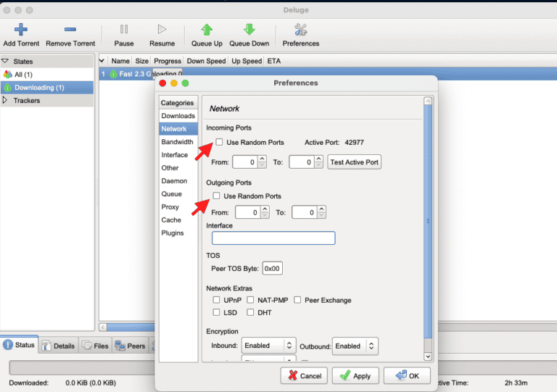The width and height of the screenshot is (557, 392).
Task: Click the Interface text input field
Action: click(273, 238)
